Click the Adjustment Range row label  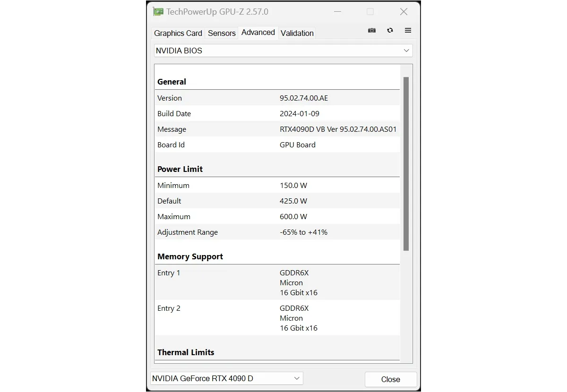coord(188,232)
